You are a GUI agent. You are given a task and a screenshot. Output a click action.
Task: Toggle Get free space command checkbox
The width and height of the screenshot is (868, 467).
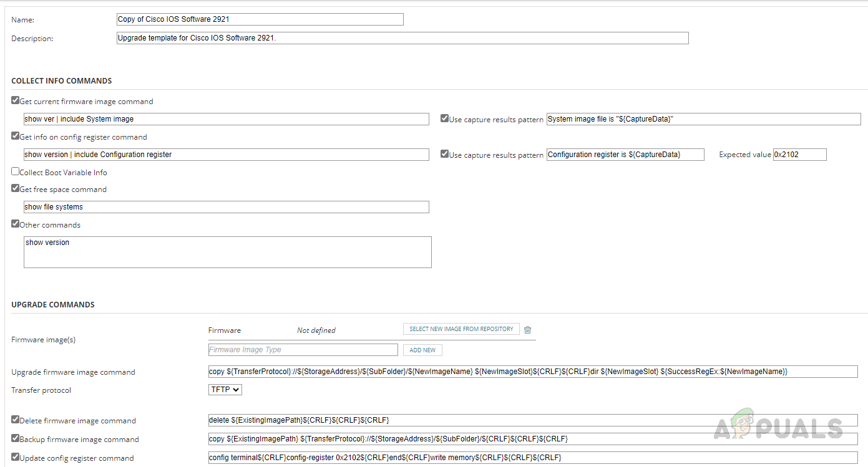pos(16,188)
